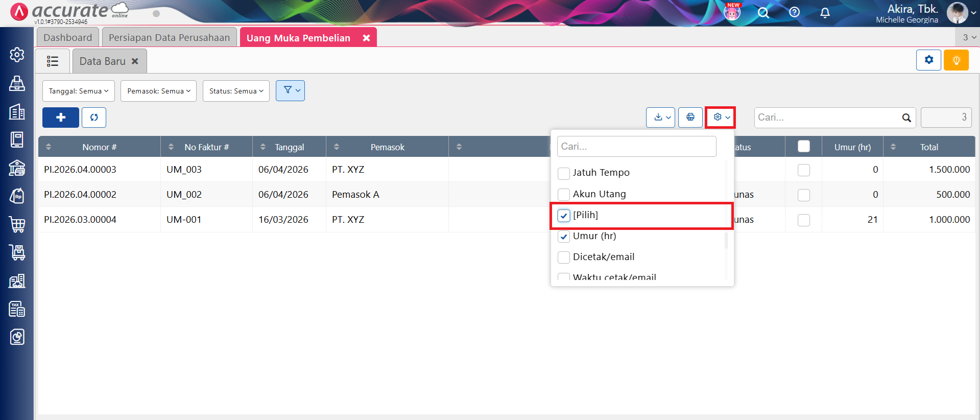
Task: Click the column list Cari search field
Action: 636,147
